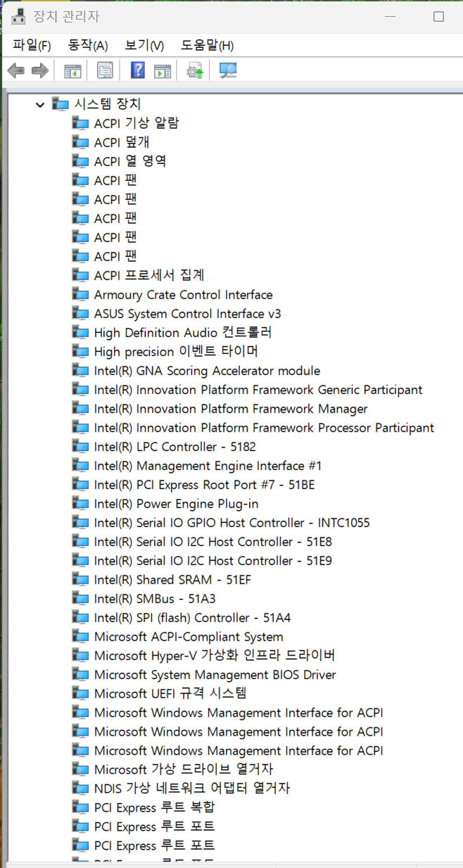Open the Properties toolbar icon
Viewport: 463px width, 868px height.
tap(105, 70)
